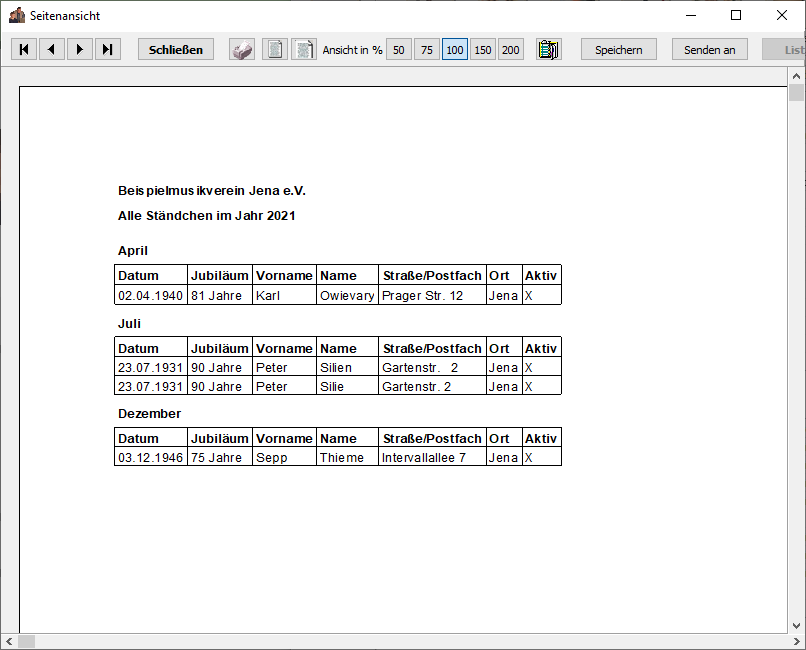Show single page view icon
Screen dimensions: 806x650
pyautogui.click(x=275, y=50)
